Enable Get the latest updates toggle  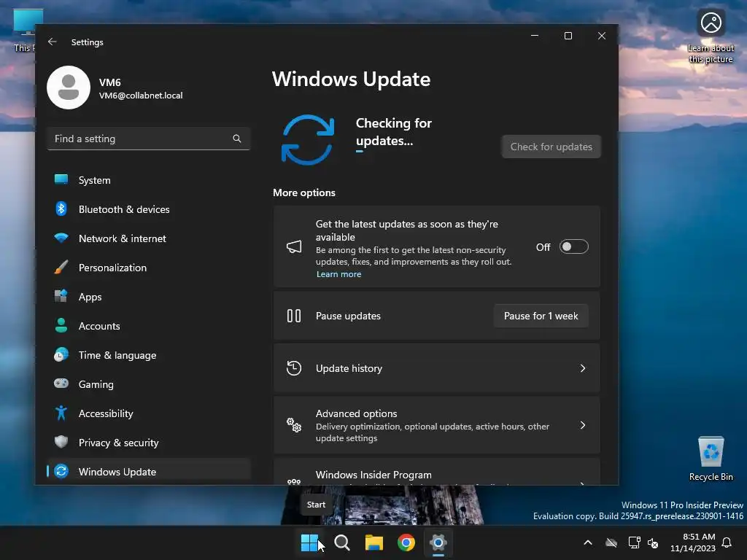[x=573, y=246]
